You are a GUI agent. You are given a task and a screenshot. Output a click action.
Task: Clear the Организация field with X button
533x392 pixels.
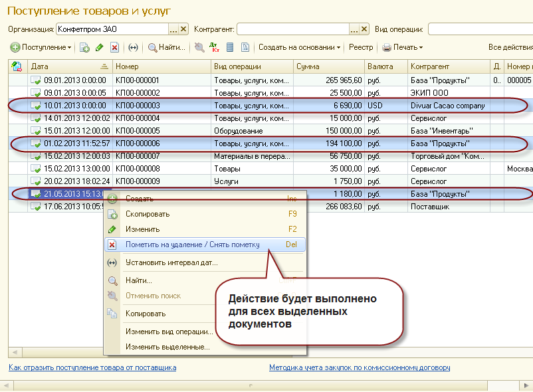(x=184, y=29)
